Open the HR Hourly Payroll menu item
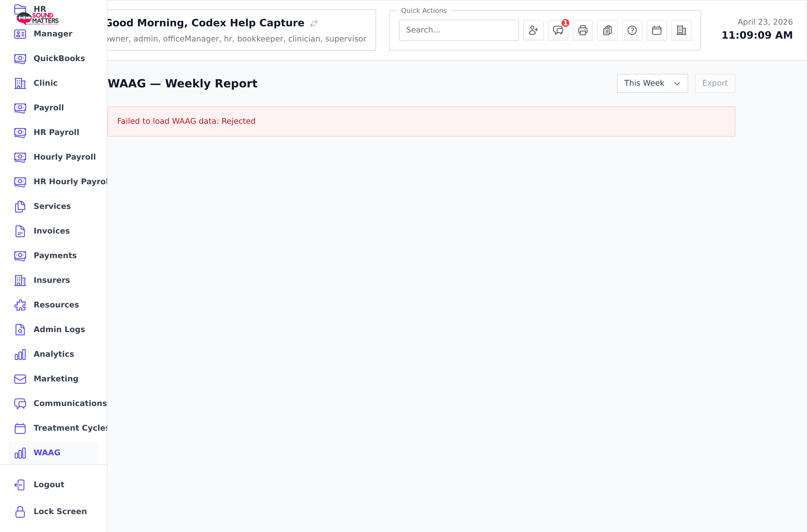807x532 pixels. click(53, 181)
